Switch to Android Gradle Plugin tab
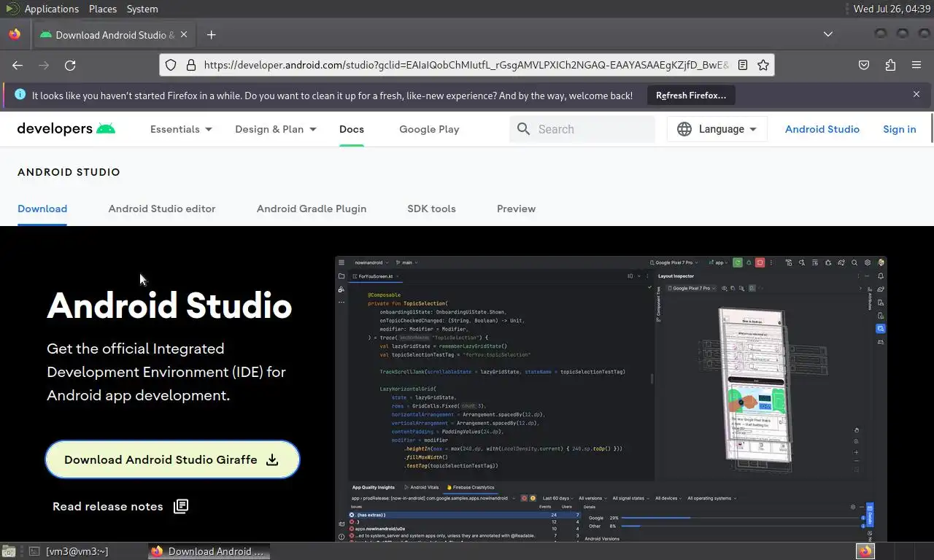Image resolution: width=934 pixels, height=560 pixels. coord(312,209)
